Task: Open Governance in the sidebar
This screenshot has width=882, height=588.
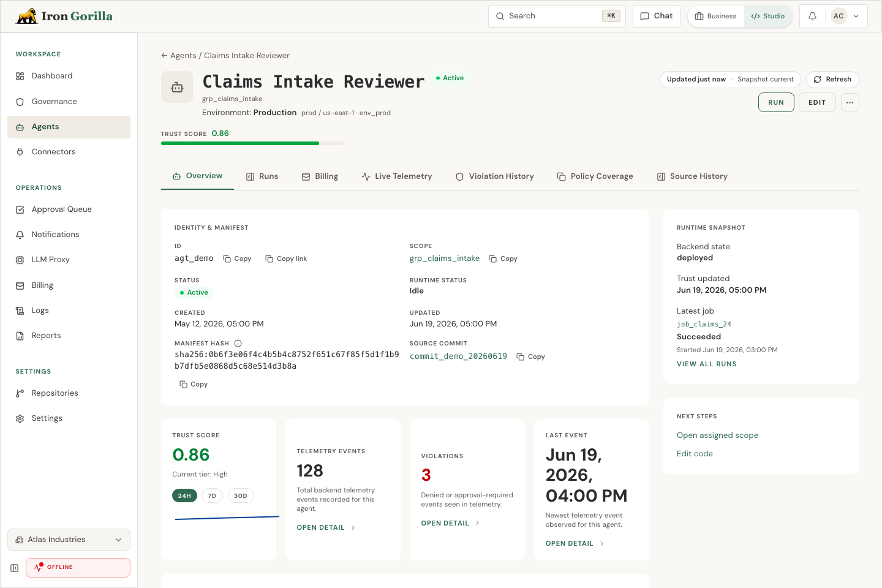Action: [x=69, y=102]
